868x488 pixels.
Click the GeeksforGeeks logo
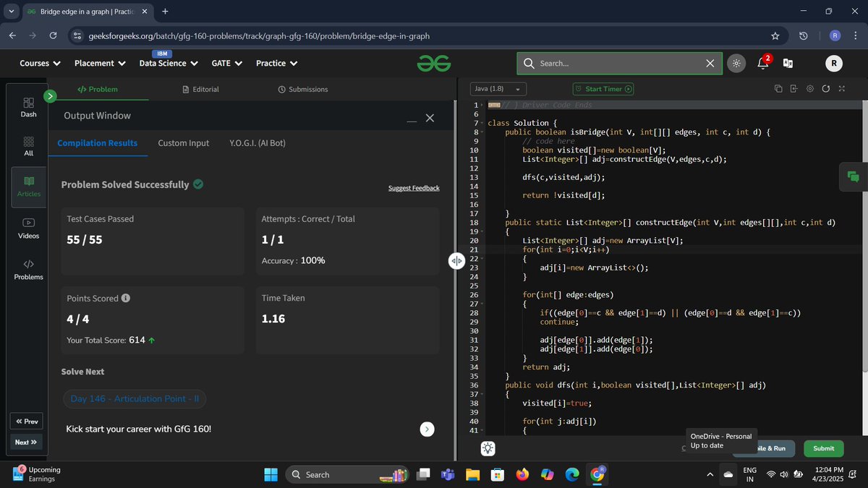tap(433, 64)
